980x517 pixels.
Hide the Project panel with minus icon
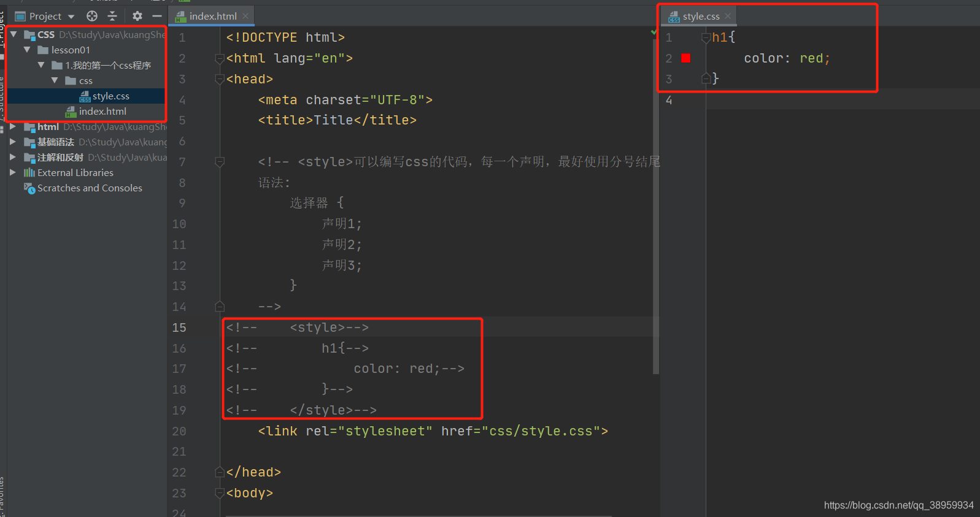[157, 16]
